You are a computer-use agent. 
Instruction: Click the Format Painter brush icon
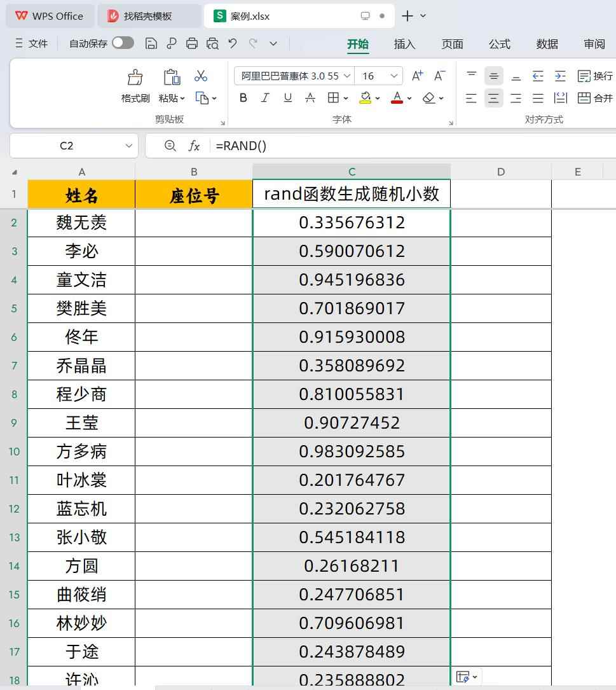click(135, 77)
